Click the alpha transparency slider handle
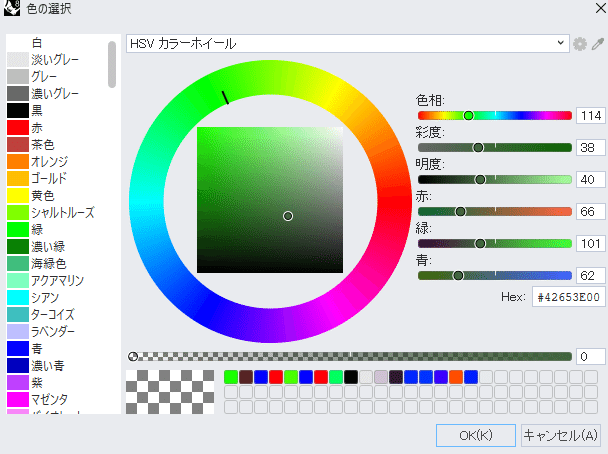The image size is (608, 454). point(133,357)
